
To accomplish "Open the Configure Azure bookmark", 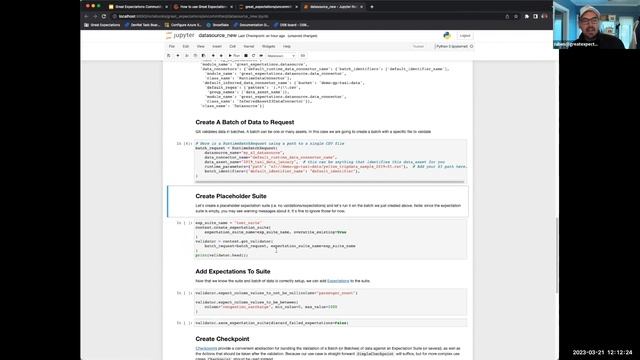I will coord(183,25).
